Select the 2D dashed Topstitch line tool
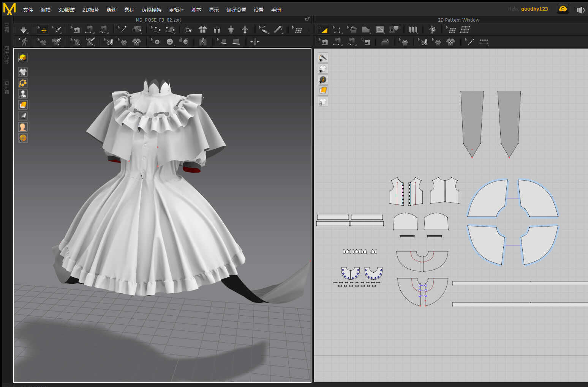 (x=484, y=42)
